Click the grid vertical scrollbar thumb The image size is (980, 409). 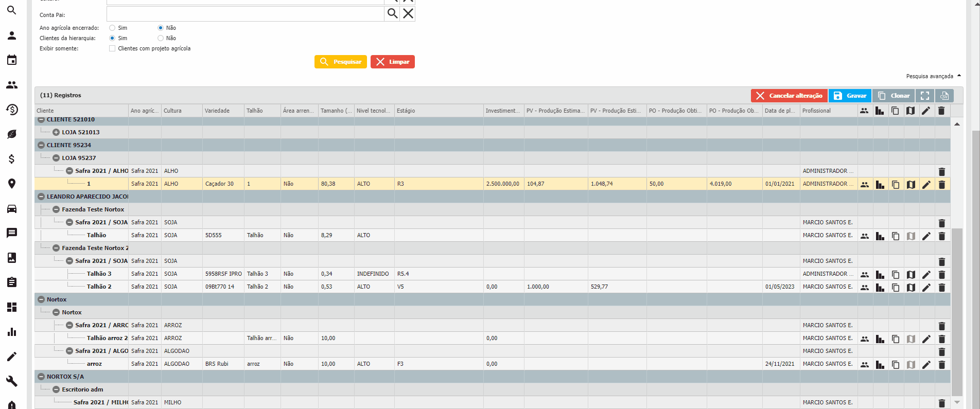point(957,312)
